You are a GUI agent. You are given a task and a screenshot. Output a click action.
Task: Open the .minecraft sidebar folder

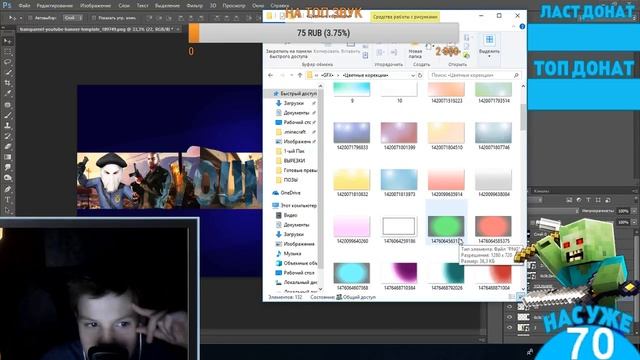pos(294,132)
